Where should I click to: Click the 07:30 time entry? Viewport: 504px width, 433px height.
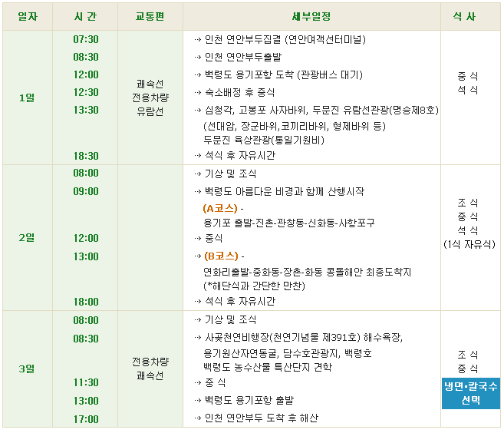click(x=86, y=39)
